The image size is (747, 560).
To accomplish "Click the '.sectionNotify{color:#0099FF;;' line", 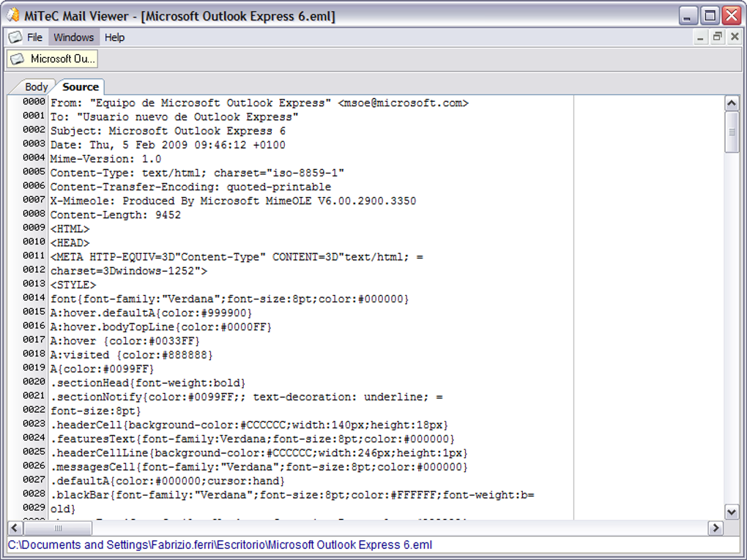I will (x=247, y=397).
